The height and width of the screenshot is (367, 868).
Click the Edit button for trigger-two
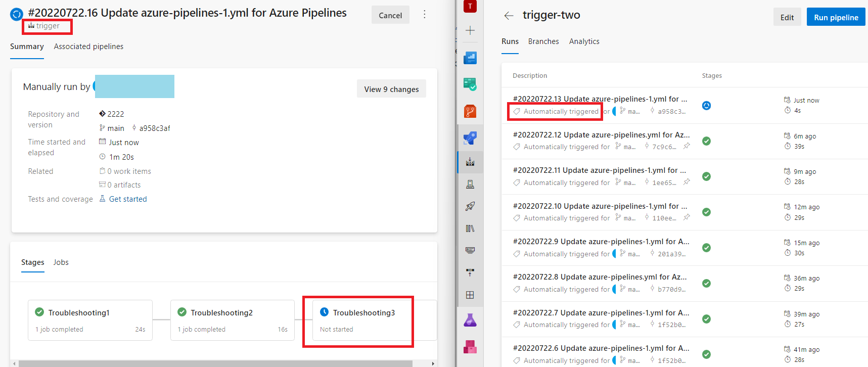787,17
